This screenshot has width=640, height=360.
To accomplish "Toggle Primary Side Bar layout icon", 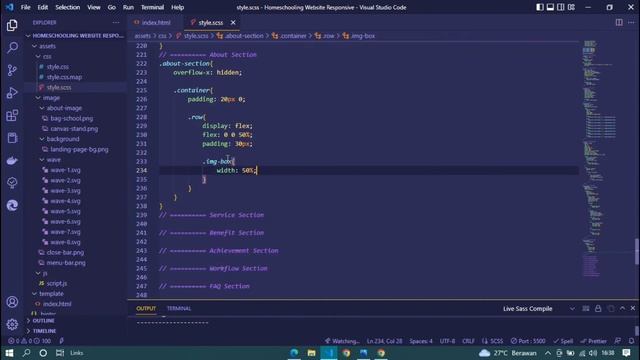I will (x=540, y=7).
